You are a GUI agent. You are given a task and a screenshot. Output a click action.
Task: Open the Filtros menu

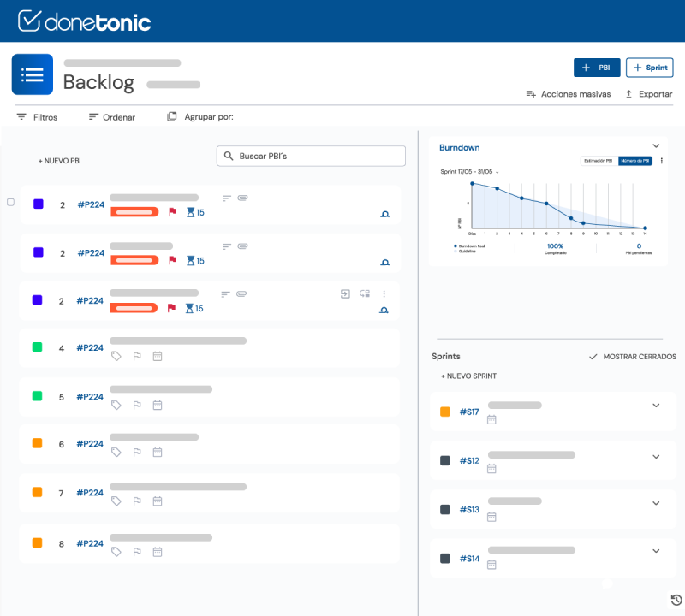[39, 116]
